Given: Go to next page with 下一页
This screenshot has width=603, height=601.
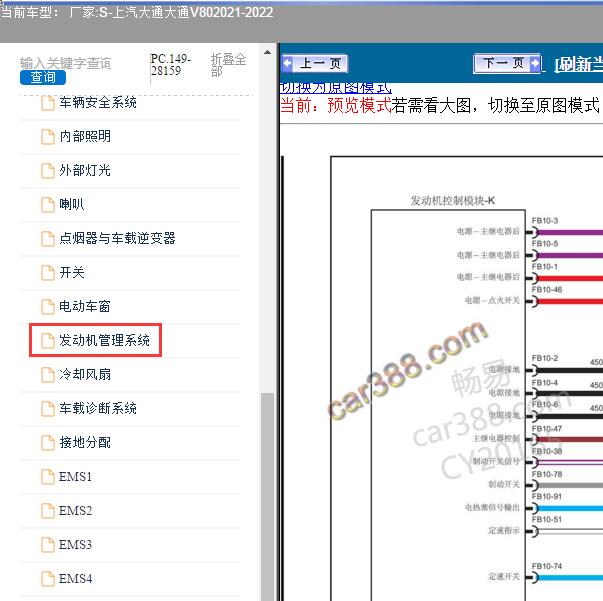Looking at the screenshot, I should click(x=507, y=63).
